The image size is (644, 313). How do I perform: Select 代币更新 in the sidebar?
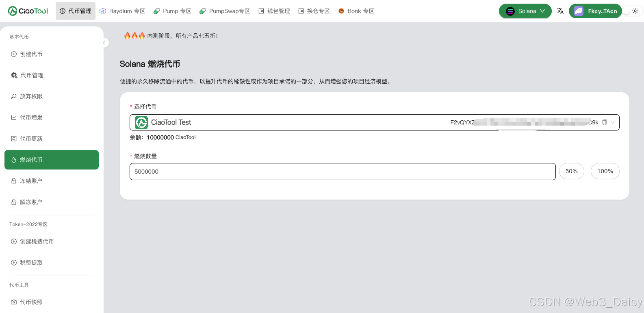pyautogui.click(x=52, y=139)
